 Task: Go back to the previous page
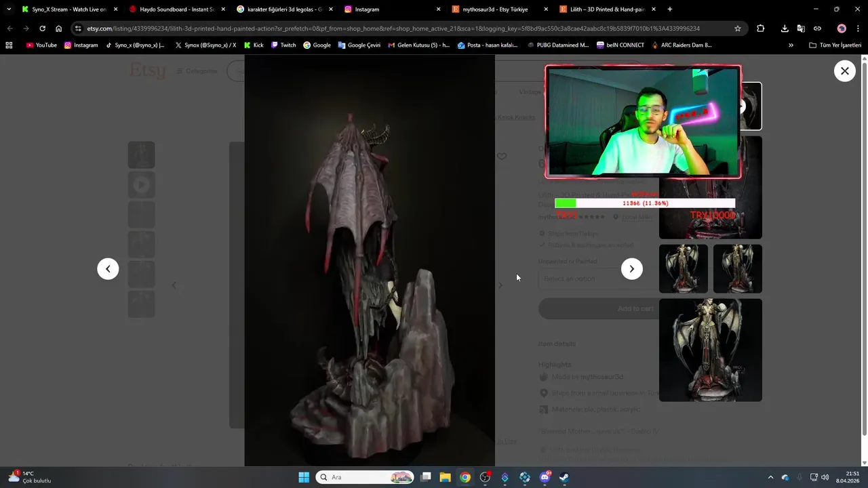point(9,28)
